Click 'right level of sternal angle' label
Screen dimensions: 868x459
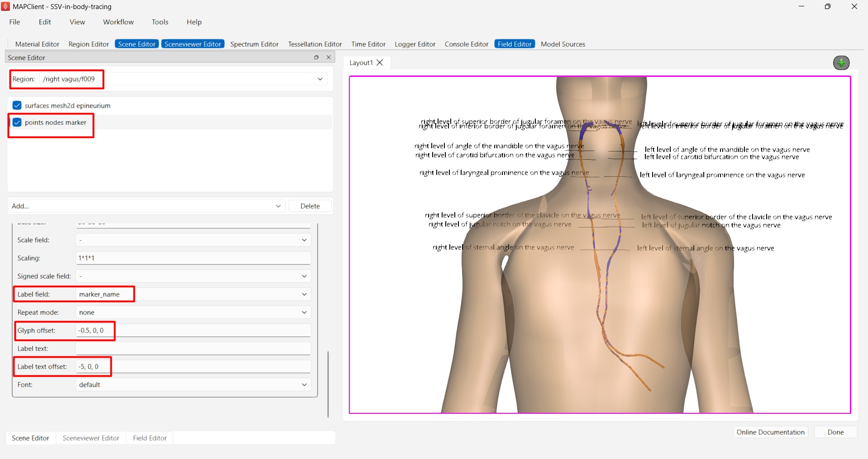(503, 247)
